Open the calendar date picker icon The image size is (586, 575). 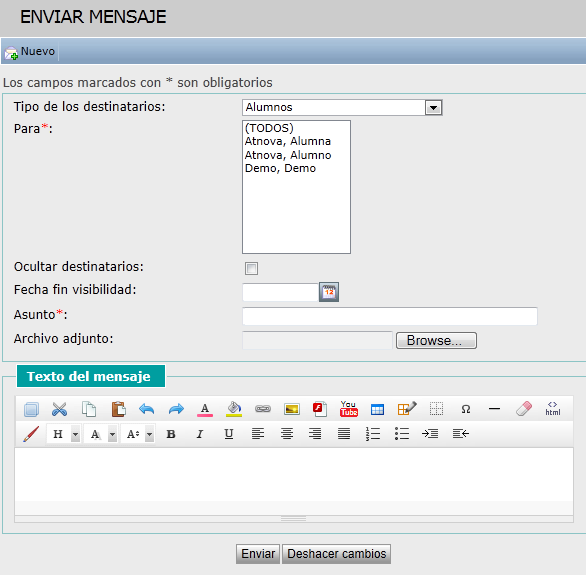(x=329, y=292)
